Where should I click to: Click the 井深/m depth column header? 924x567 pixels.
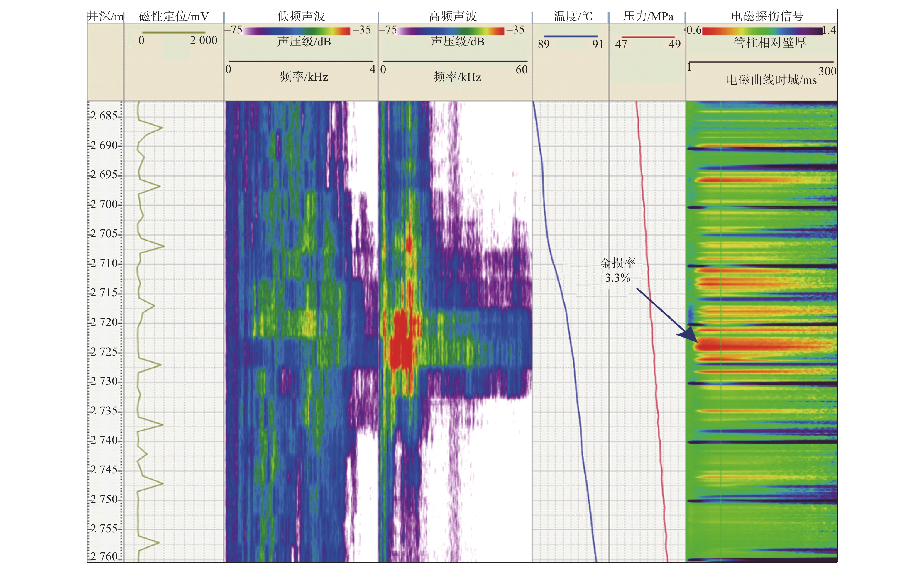tap(105, 16)
